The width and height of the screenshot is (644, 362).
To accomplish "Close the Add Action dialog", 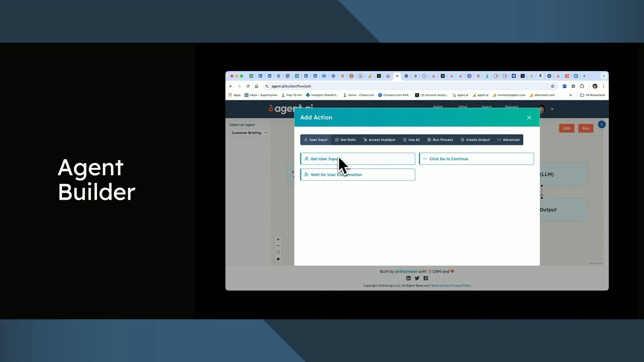I will 529,118.
